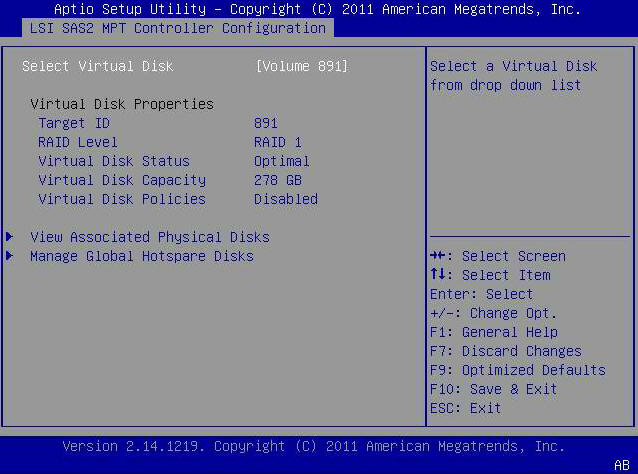This screenshot has height=474, width=638.
Task: Select the 'Select Virtual Disk' label
Action: point(98,66)
